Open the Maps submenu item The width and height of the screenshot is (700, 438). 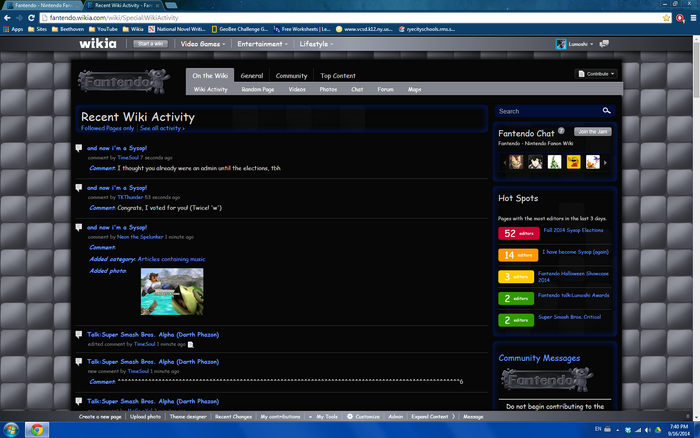pyautogui.click(x=414, y=89)
